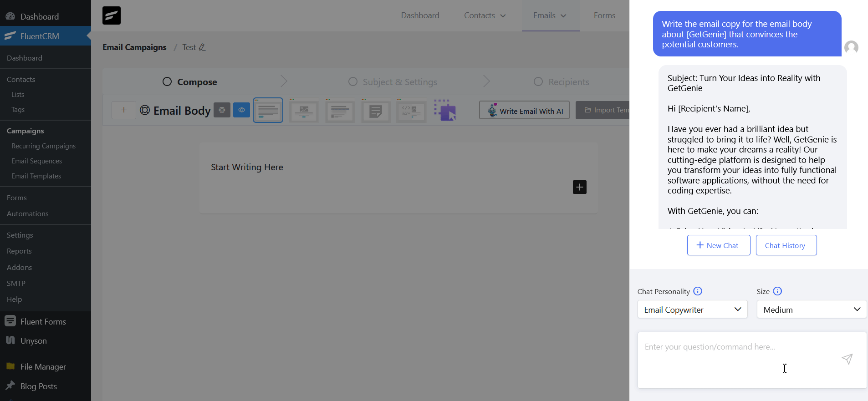The height and width of the screenshot is (401, 868).
Task: Click the question/command input box
Action: pos(752,360)
